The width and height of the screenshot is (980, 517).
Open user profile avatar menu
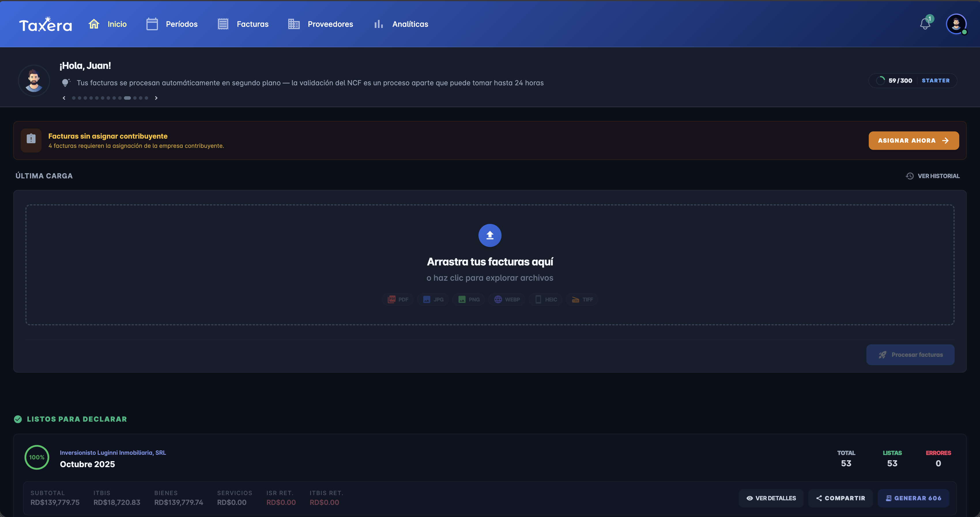click(956, 24)
